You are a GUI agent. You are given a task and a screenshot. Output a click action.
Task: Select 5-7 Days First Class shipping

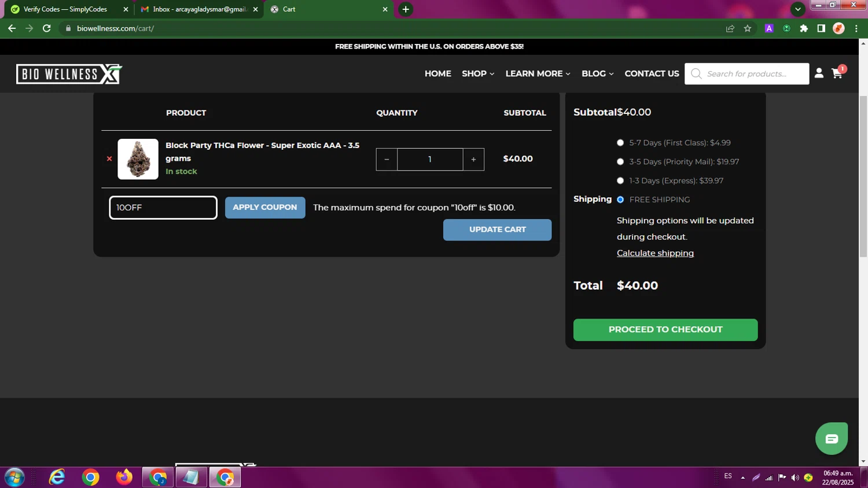point(620,143)
